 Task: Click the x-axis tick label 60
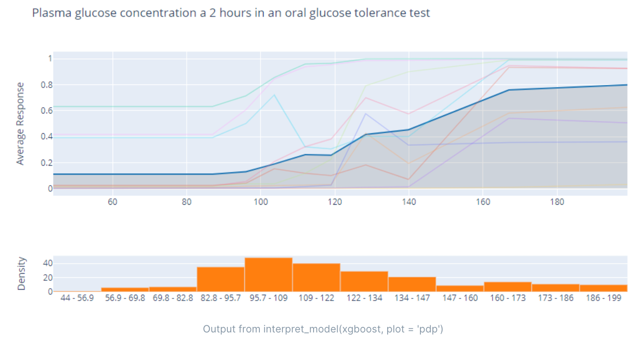coord(112,202)
